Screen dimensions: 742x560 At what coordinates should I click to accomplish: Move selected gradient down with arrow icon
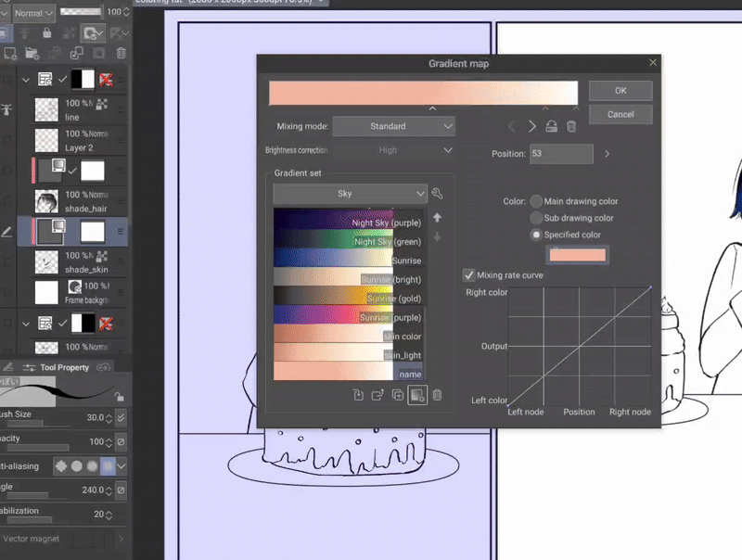[437, 236]
